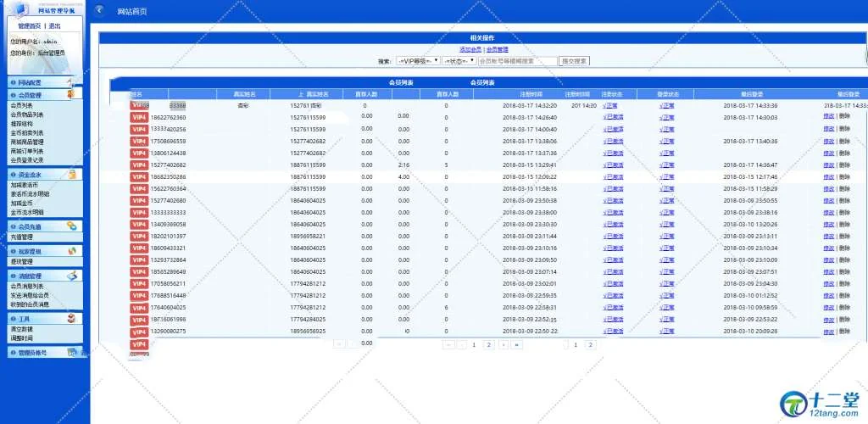This screenshot has width=868, height=424.
Task: Click the tools icon beside 工具 header
Action: 73,319
